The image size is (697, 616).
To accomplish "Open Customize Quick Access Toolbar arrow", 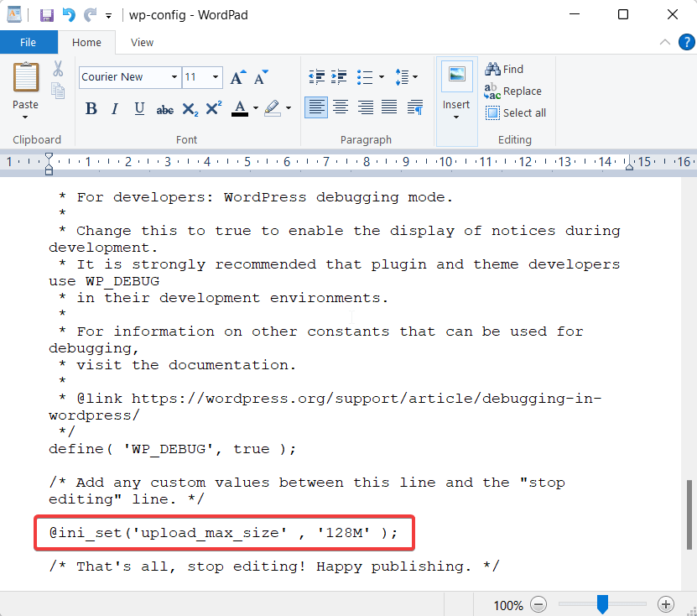I will (x=108, y=16).
